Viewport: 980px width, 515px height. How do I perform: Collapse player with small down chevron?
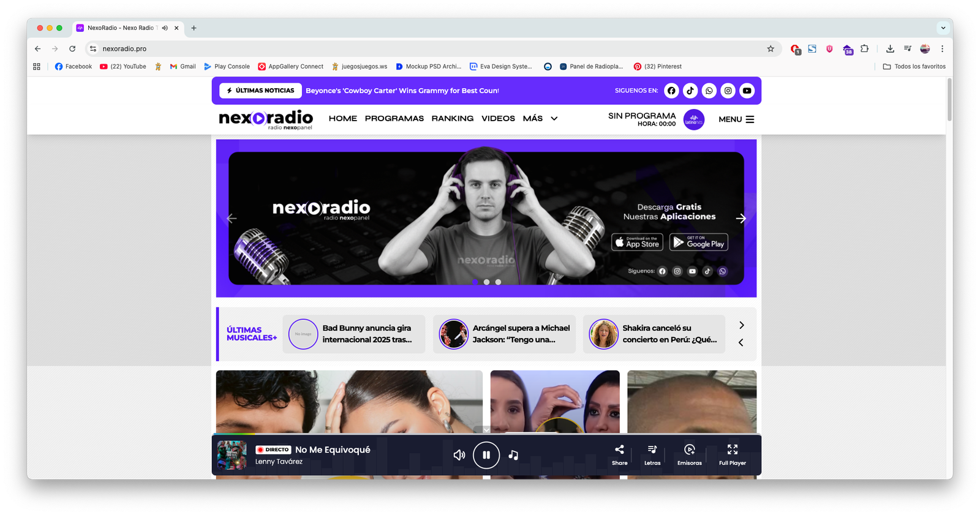click(x=486, y=430)
